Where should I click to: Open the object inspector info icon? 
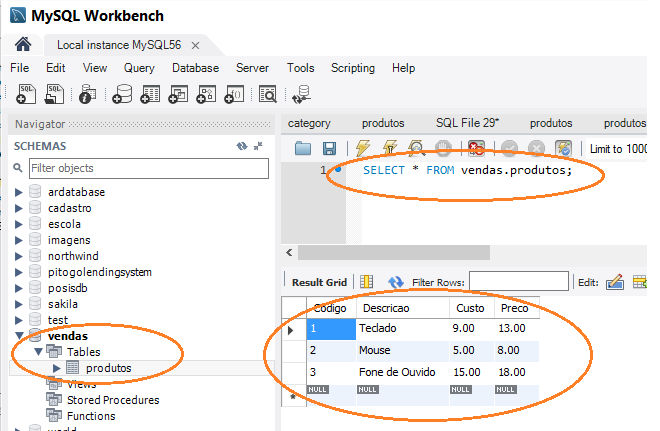click(88, 93)
